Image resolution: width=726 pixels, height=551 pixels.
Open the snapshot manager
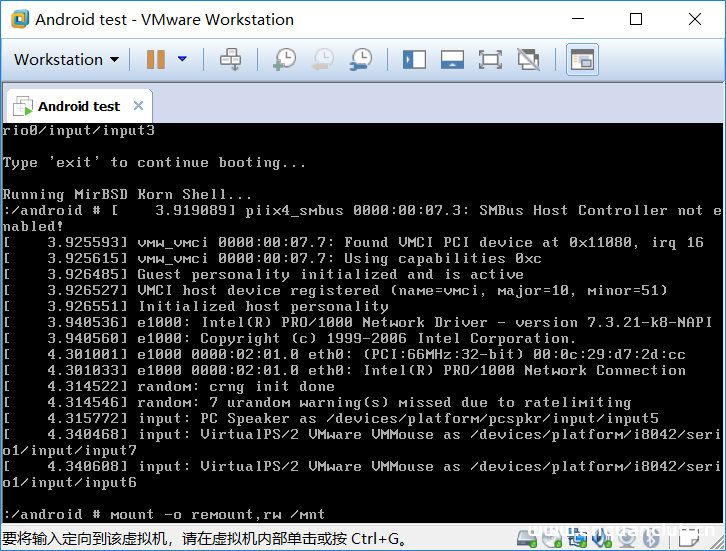click(x=361, y=60)
